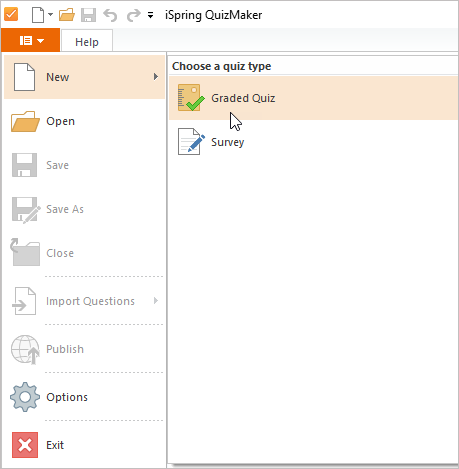Click the Options menu entry label
The width and height of the screenshot is (459, 469).
(x=67, y=397)
